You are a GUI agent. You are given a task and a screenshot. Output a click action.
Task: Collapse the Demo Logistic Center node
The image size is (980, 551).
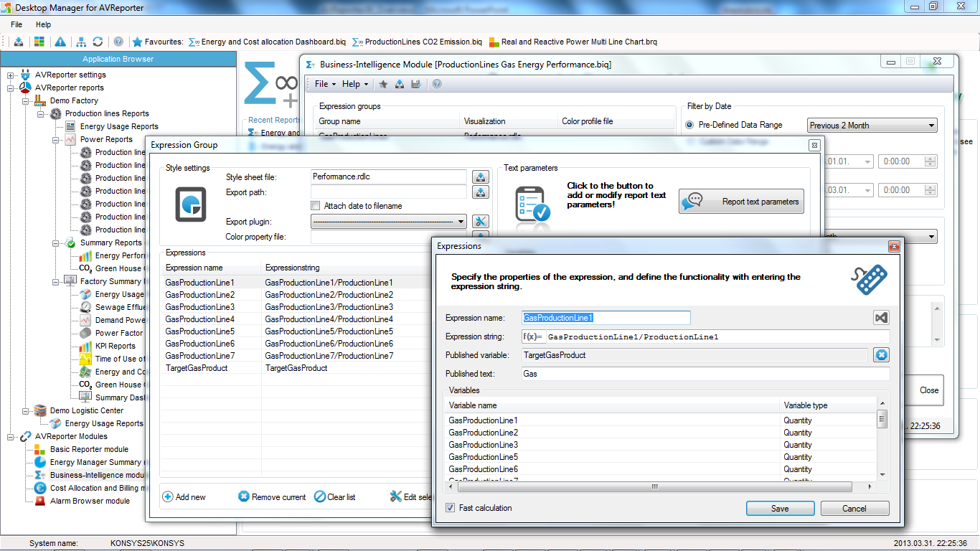coord(26,411)
